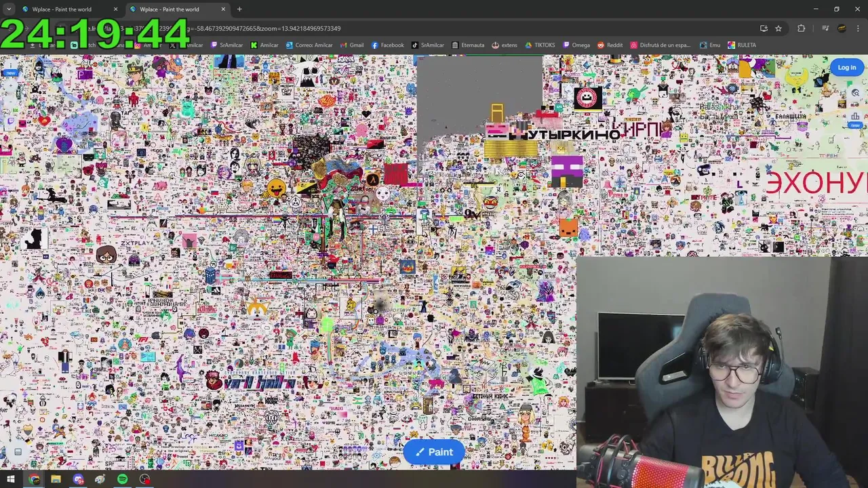Toggle the map style icon bottom-left
This screenshot has width=868, height=488.
[x=18, y=451]
